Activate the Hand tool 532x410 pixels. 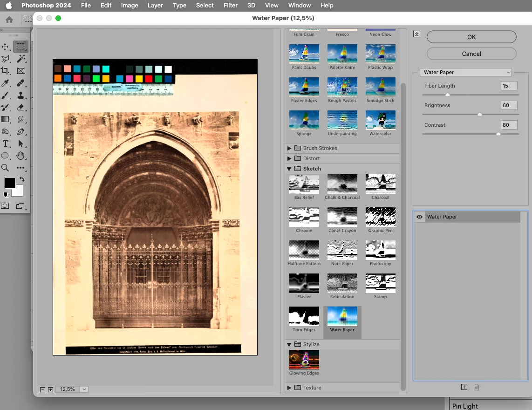pyautogui.click(x=20, y=156)
